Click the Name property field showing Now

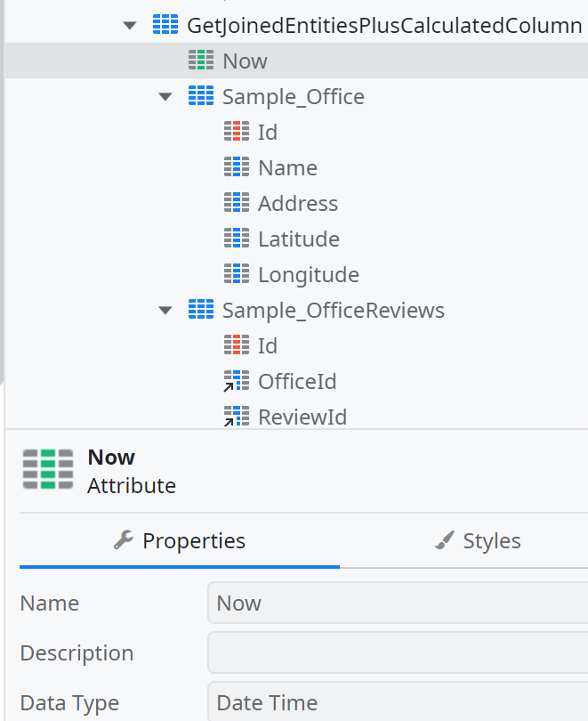click(398, 603)
